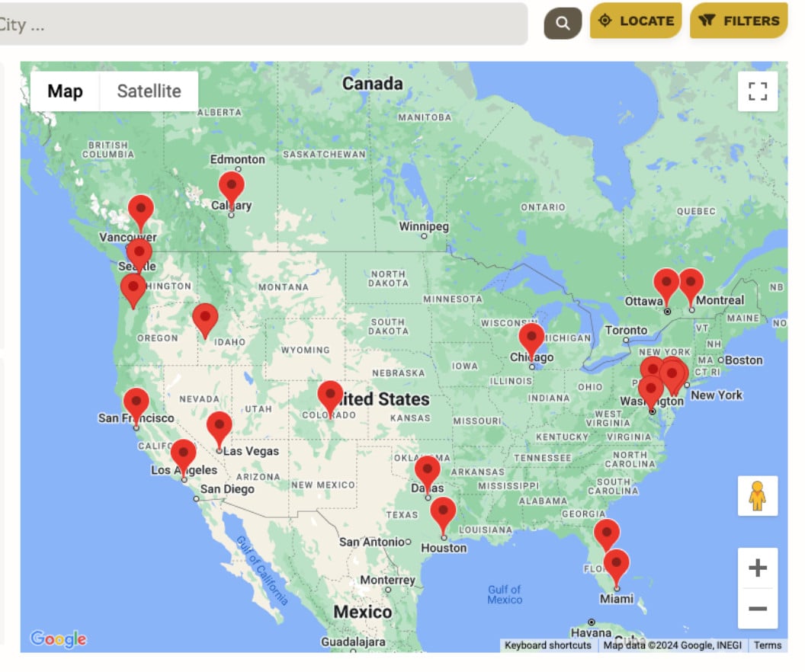The height and width of the screenshot is (672, 805).
Task: Click the Miami map pin
Action: 616,565
